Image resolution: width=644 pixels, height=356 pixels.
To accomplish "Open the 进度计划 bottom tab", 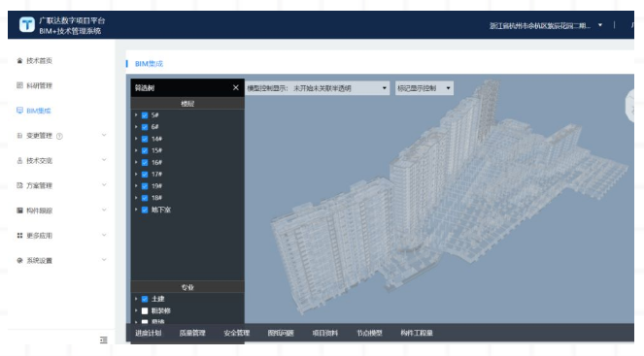I will (149, 333).
